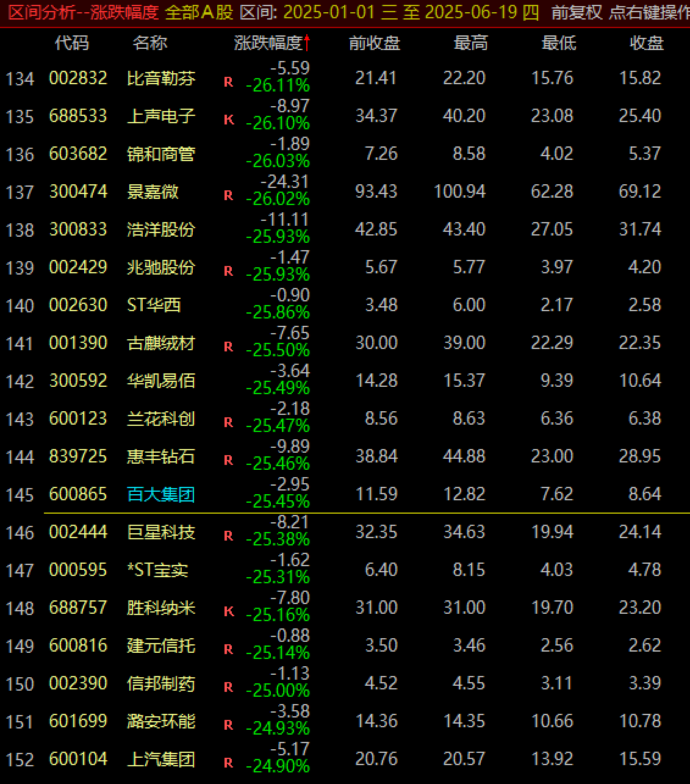Click the 前复权 label in title bar

click(577, 12)
